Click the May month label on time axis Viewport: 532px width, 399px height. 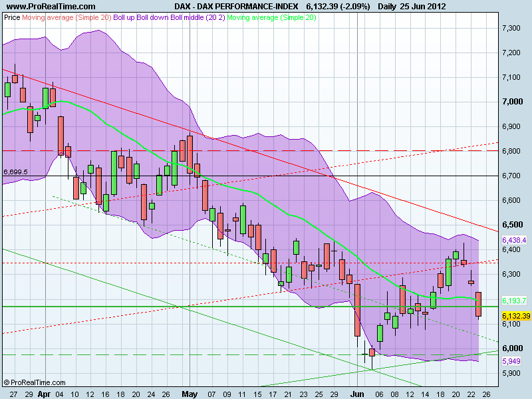click(190, 394)
